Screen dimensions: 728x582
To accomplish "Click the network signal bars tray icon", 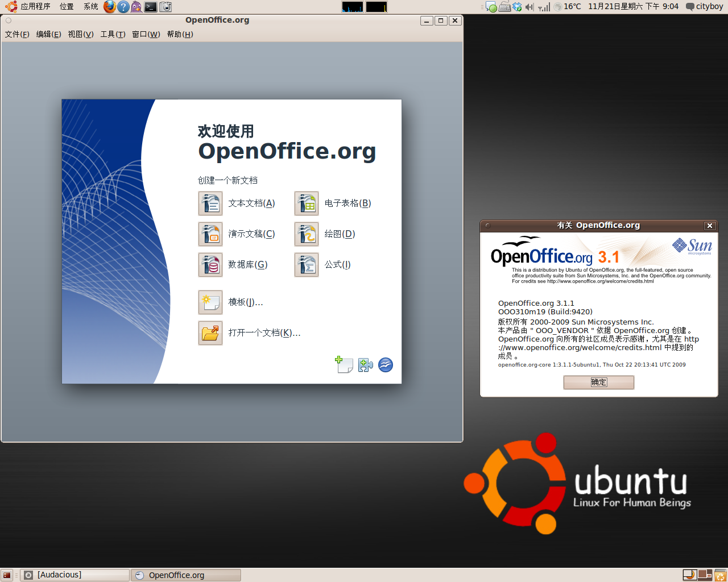I will click(544, 7).
